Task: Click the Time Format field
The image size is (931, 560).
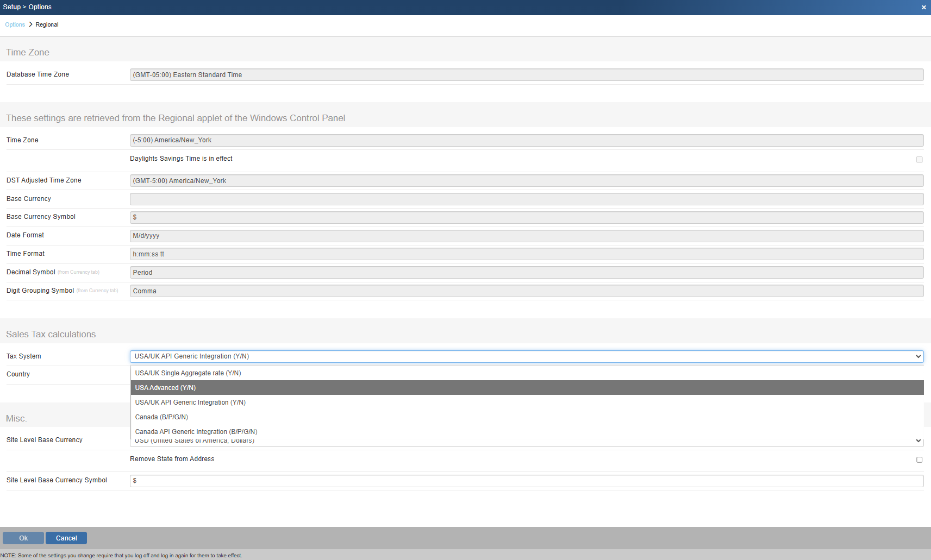Action: pyautogui.click(x=526, y=254)
